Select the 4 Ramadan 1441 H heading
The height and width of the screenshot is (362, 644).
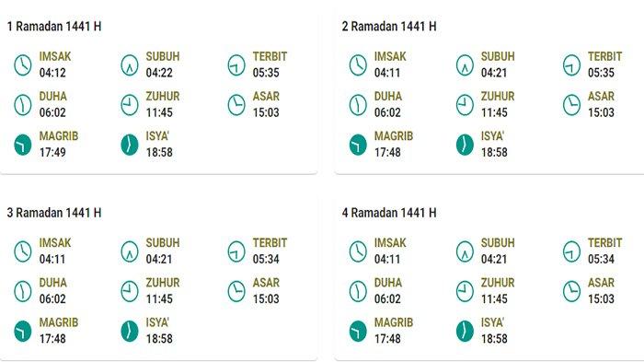pos(389,213)
